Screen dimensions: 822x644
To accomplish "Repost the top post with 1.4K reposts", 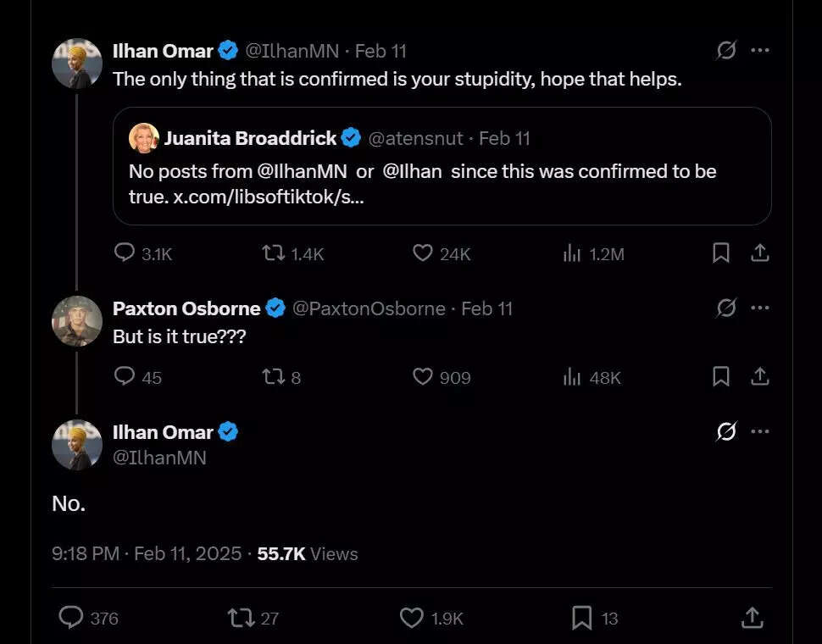I will pyautogui.click(x=275, y=253).
